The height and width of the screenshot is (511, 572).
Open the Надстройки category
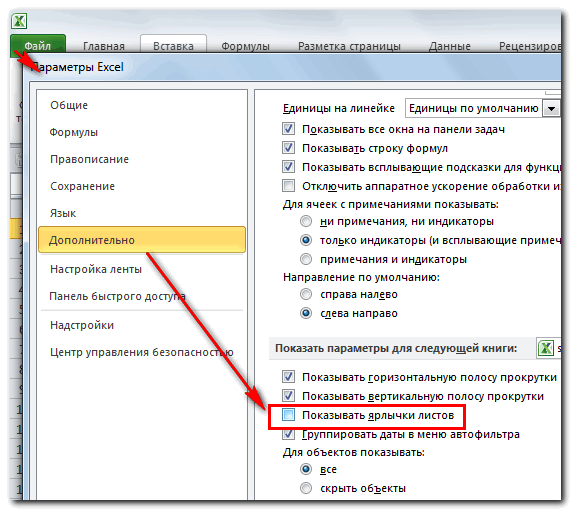coord(82,325)
